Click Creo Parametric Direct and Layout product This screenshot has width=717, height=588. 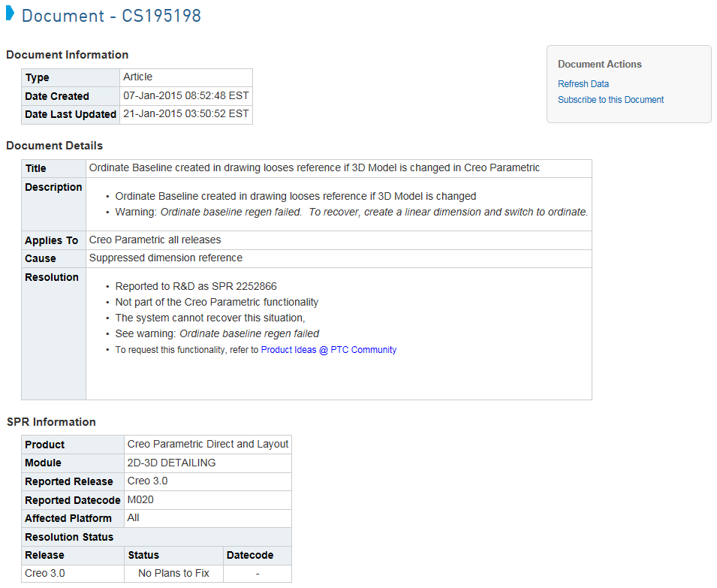click(208, 445)
